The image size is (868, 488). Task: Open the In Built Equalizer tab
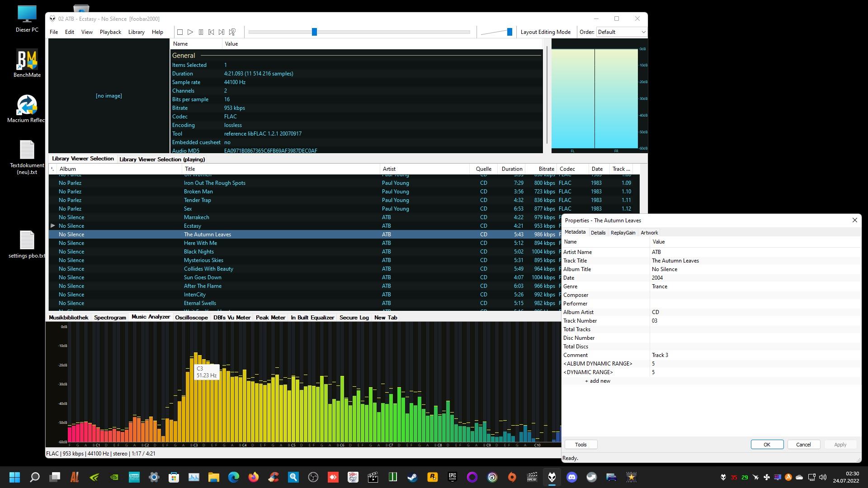tap(312, 318)
